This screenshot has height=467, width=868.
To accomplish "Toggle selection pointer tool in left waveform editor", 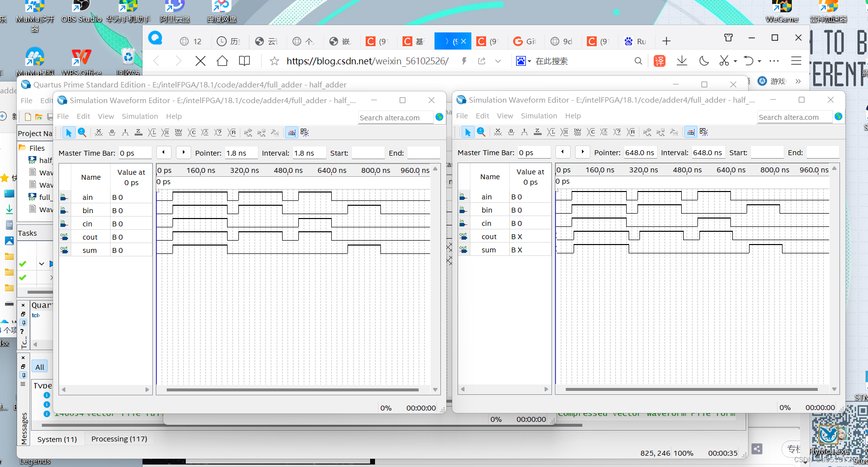I will click(x=69, y=133).
